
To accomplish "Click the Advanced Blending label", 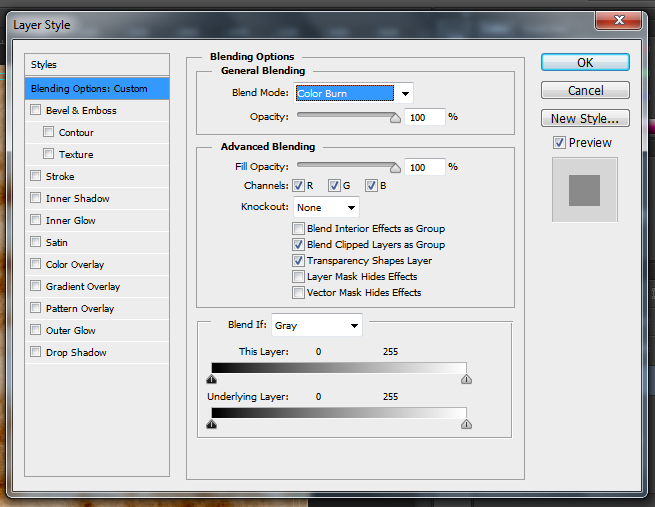I will point(268,147).
